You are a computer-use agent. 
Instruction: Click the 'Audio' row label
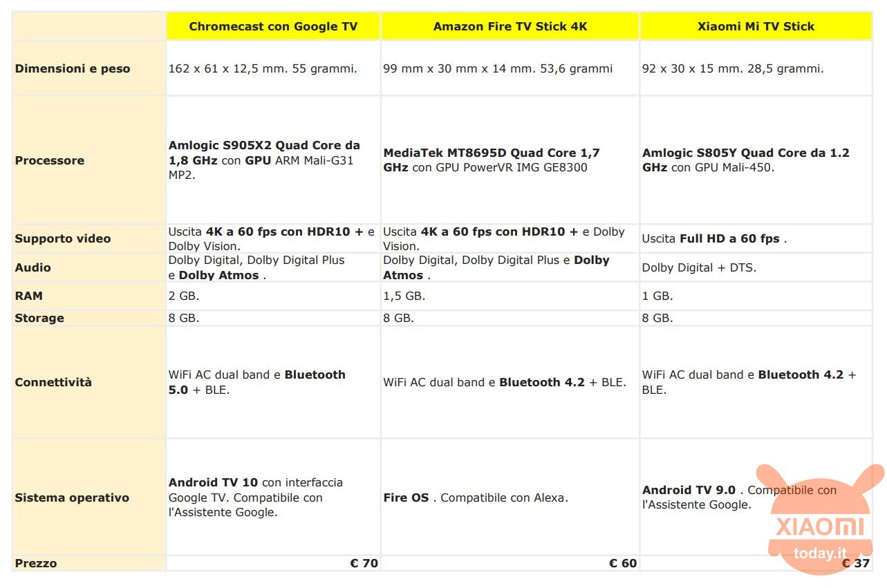click(89, 267)
